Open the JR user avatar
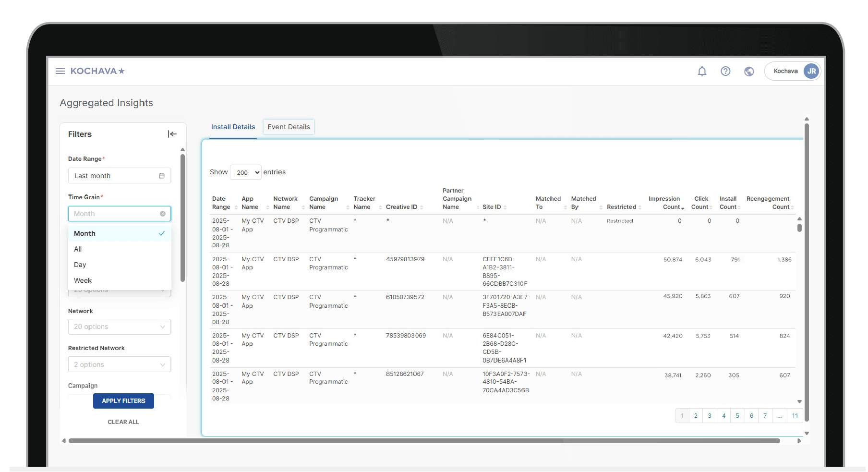This screenshot has height=472, width=868. click(811, 71)
